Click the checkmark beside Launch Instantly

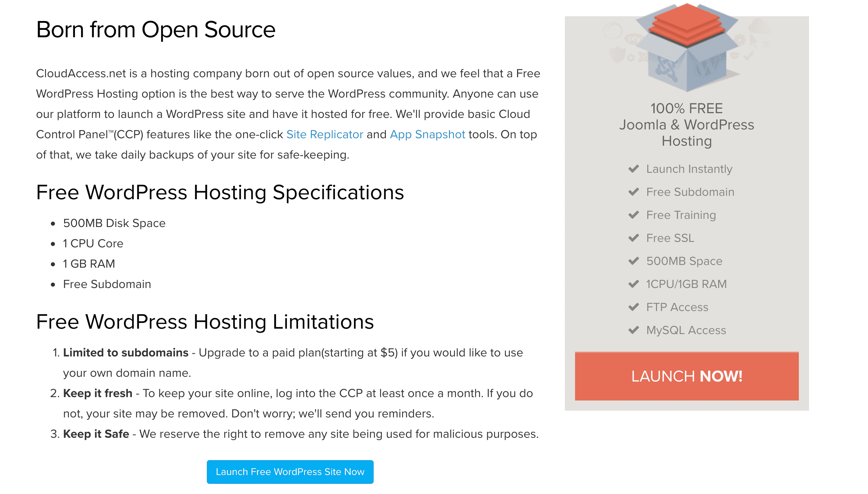click(633, 169)
